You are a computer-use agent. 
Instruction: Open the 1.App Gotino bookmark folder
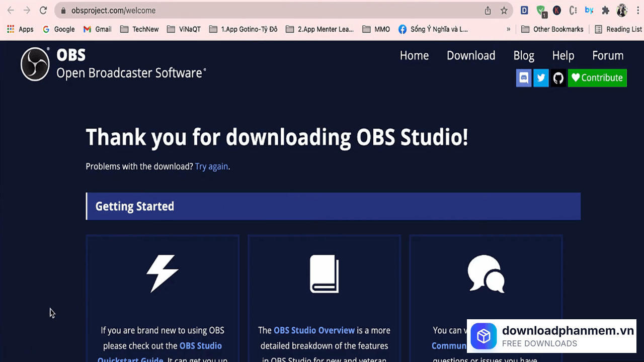pos(243,29)
